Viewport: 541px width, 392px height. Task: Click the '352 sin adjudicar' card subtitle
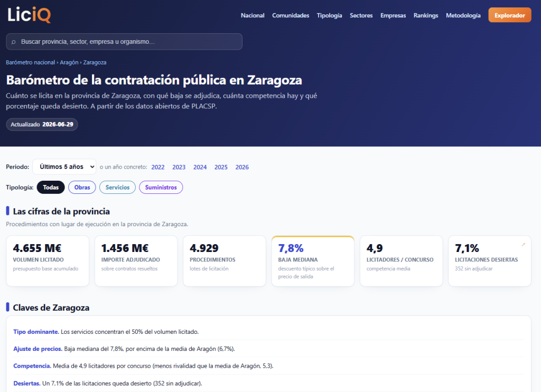(474, 268)
